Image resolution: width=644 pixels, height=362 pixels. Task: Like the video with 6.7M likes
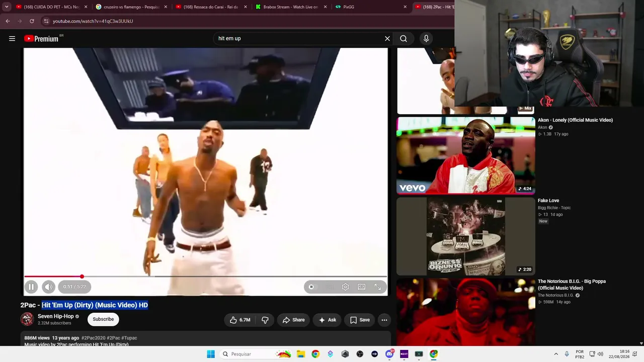239,320
